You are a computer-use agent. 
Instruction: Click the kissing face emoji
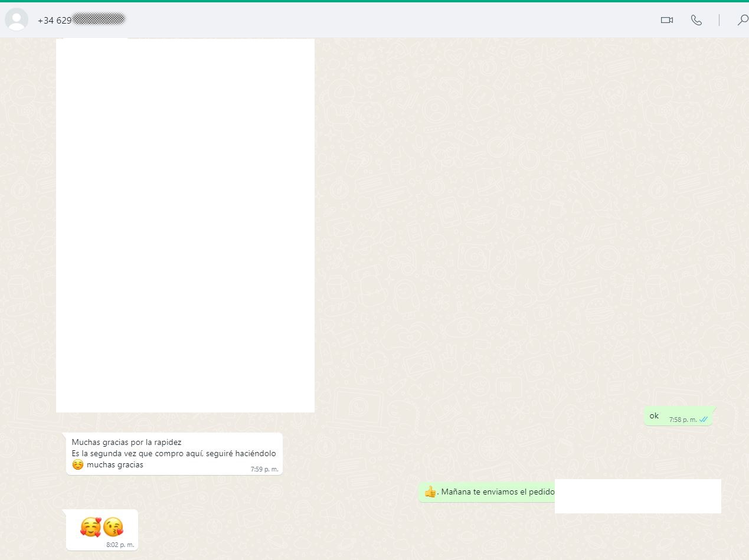(113, 527)
